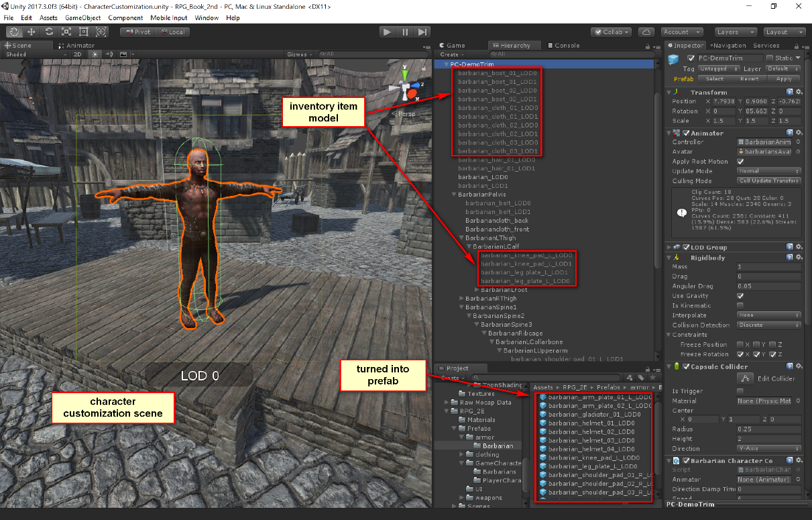Select the Rect transform tool
This screenshot has height=520, width=812.
pos(84,32)
